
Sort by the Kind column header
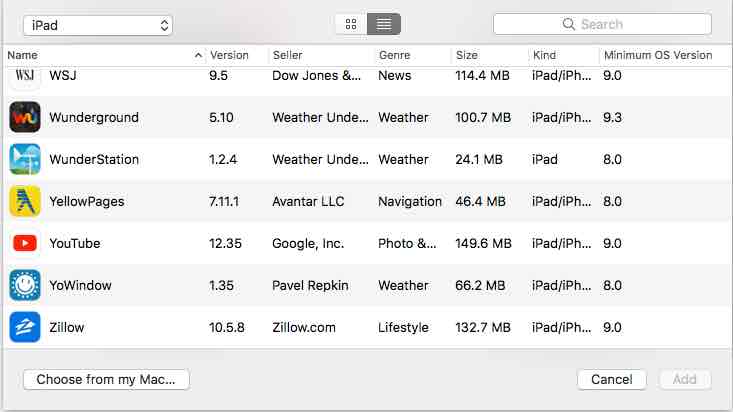click(x=545, y=55)
